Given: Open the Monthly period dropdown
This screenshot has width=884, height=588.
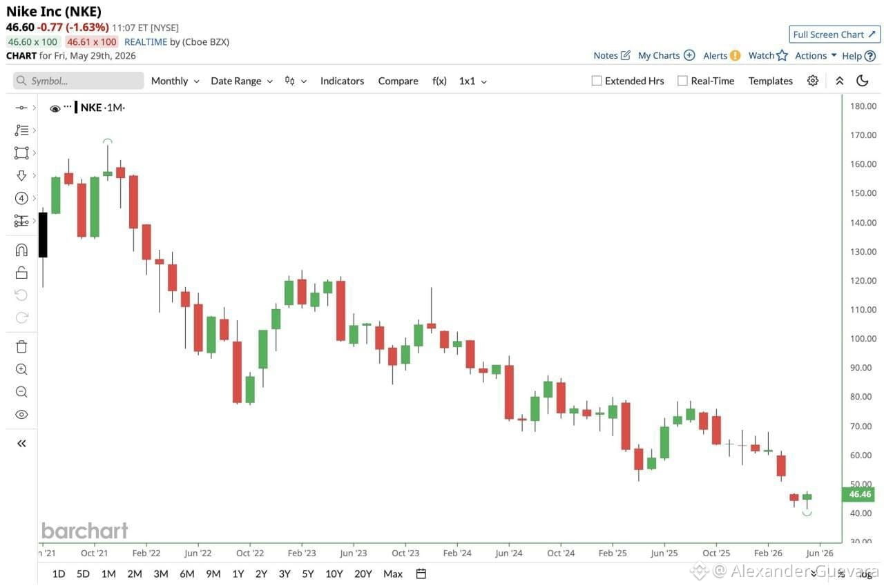Looking at the screenshot, I should [x=175, y=81].
